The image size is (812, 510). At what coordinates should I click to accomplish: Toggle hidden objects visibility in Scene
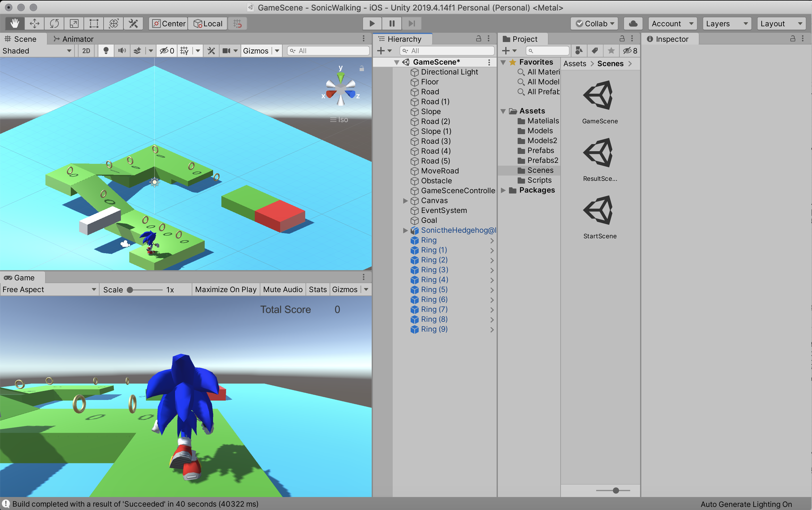click(x=167, y=51)
